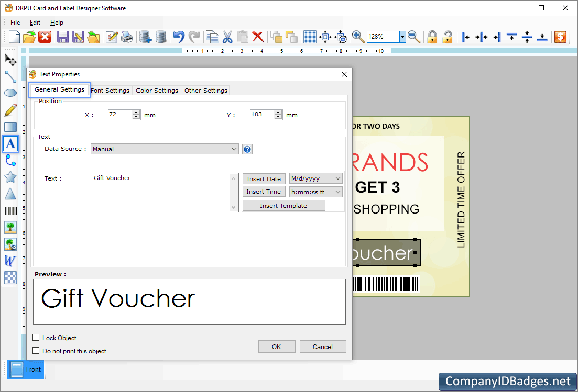Select the Insert image tool
The height and width of the screenshot is (392, 578).
(x=10, y=227)
